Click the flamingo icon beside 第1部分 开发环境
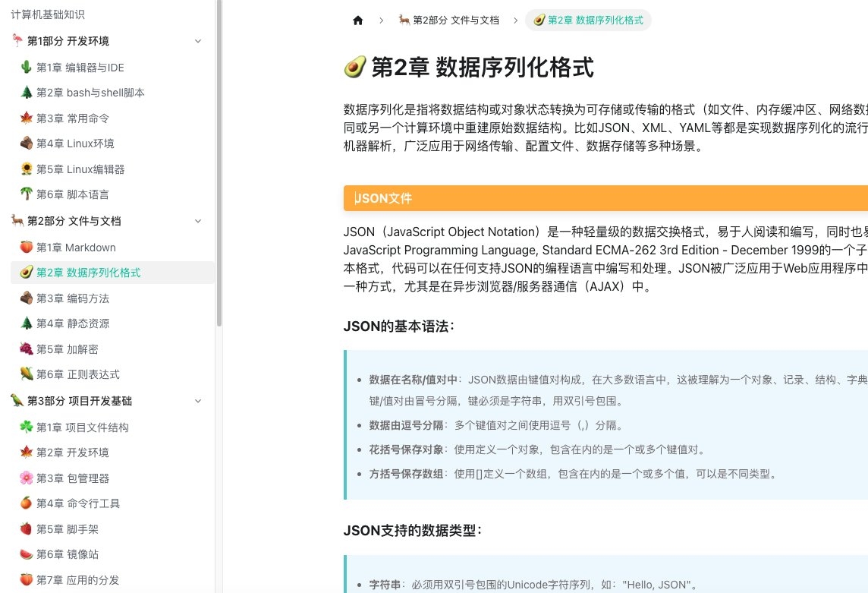Screen dimensions: 868x593 [x=17, y=41]
